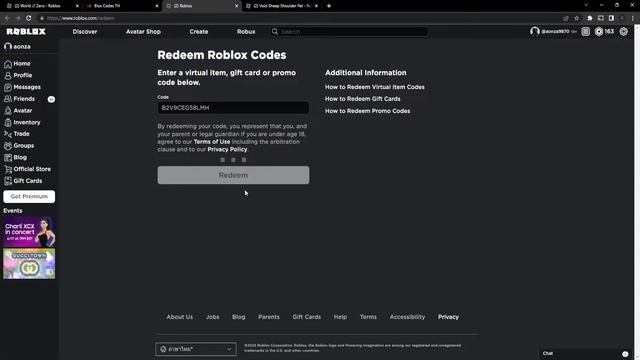640x360 pixels.
Task: Open Home from the sidebar
Action: pos(17,64)
